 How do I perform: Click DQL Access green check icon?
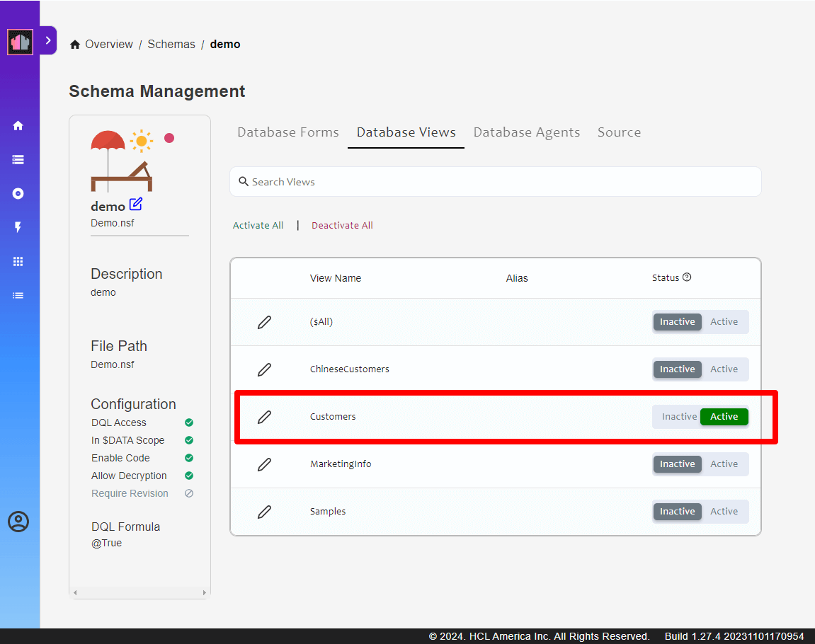189,422
